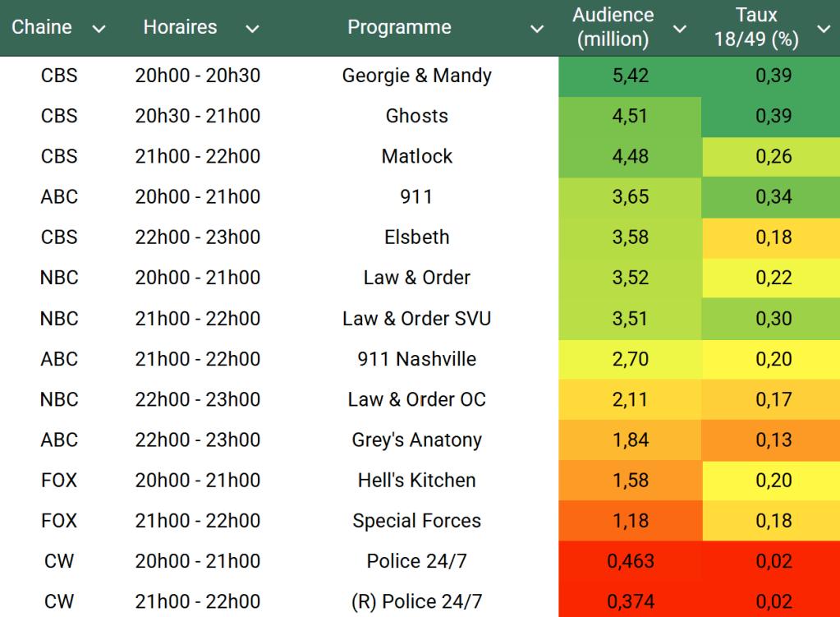Open the Programme column filter dropdown
The image size is (840, 617).
coord(537,30)
